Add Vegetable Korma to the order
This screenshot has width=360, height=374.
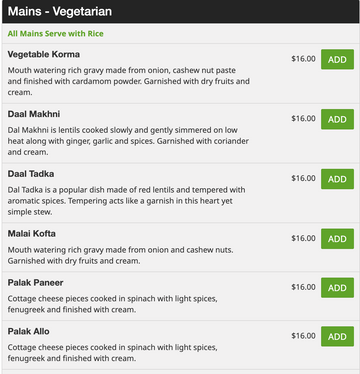click(x=337, y=59)
